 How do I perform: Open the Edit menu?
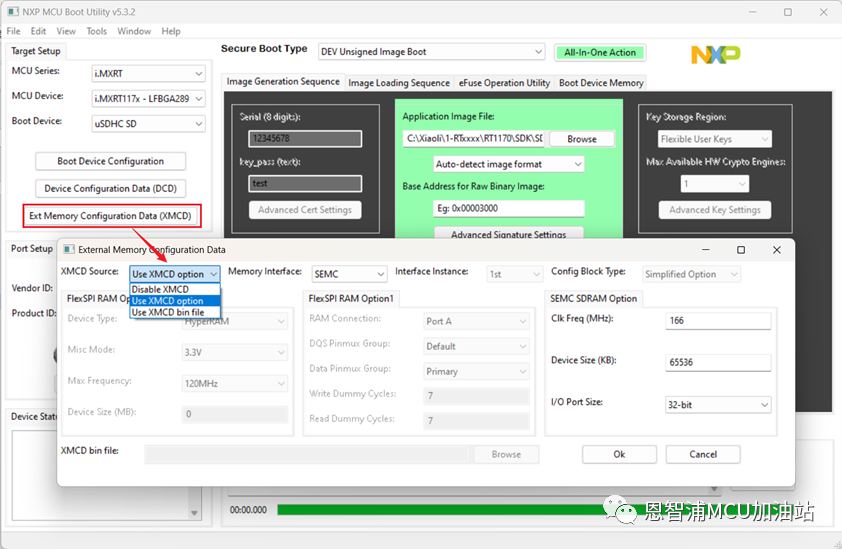click(38, 31)
